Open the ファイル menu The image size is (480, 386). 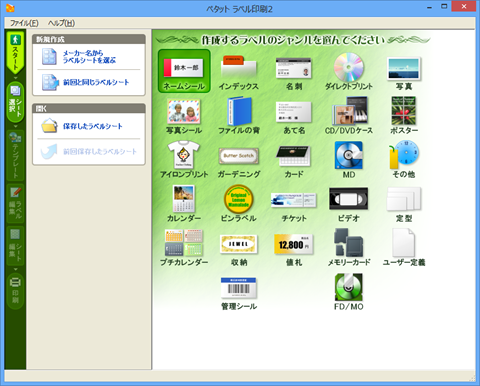[24, 23]
